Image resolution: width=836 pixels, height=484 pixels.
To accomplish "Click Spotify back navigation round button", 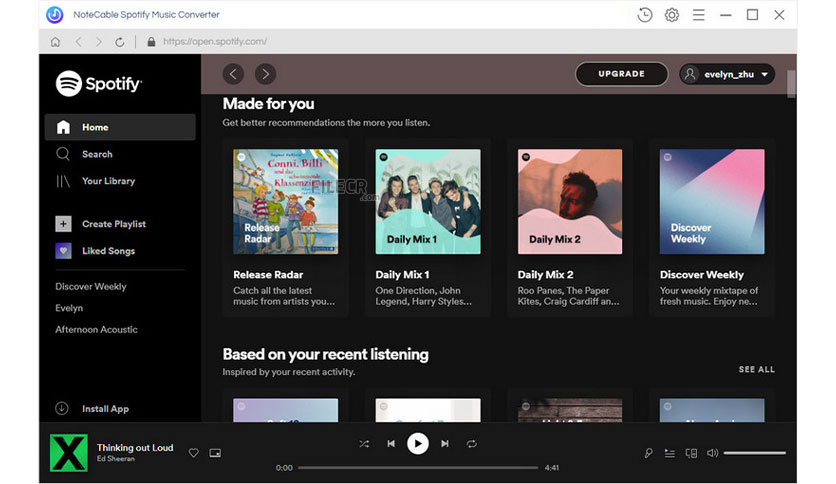I will tap(233, 74).
